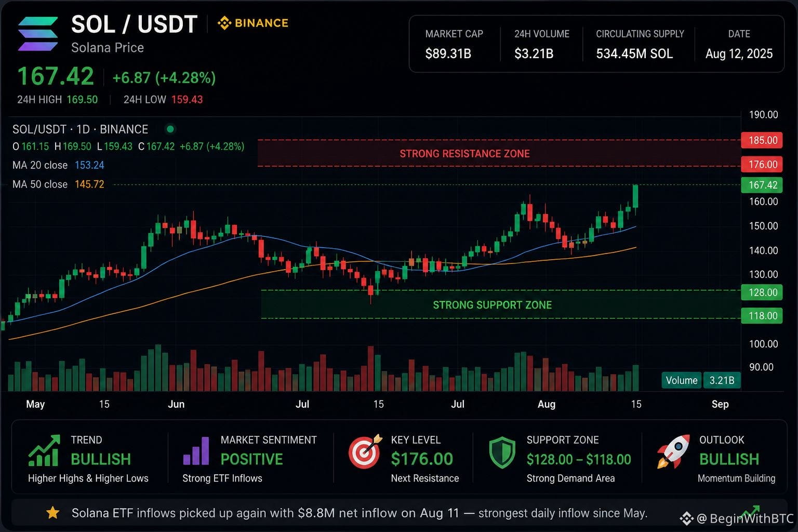Click the Market Cap $89.31B figure
This screenshot has height=532, width=798.
pos(448,54)
